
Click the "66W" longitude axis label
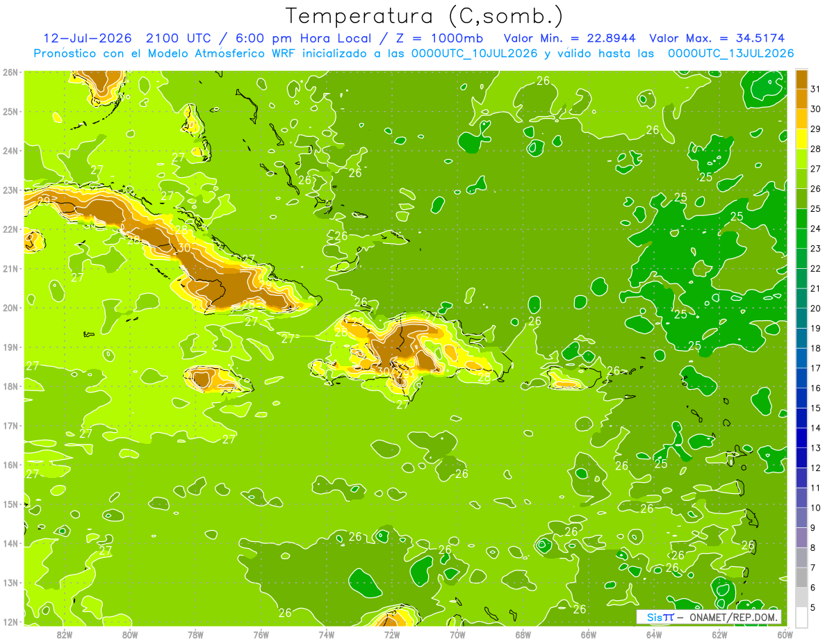[588, 634]
